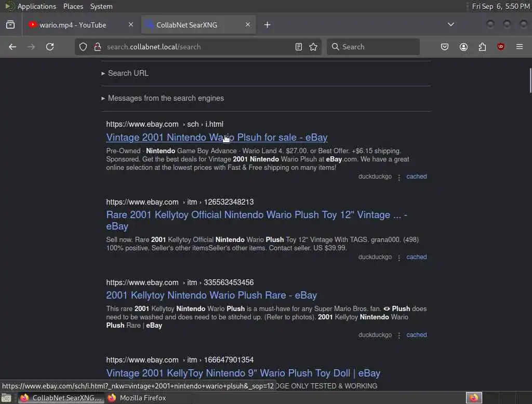Open the tracking protection shield icon
532x404 pixels.
[83, 47]
